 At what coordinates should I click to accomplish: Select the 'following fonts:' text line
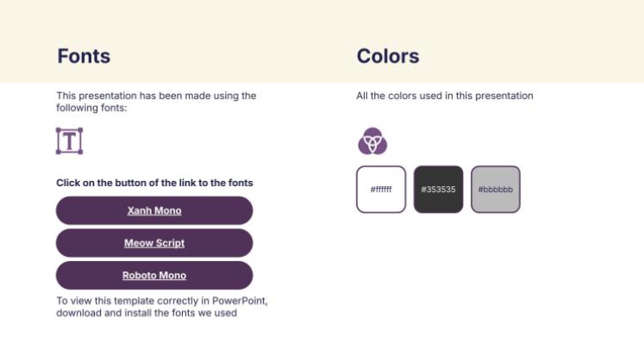[x=91, y=108]
